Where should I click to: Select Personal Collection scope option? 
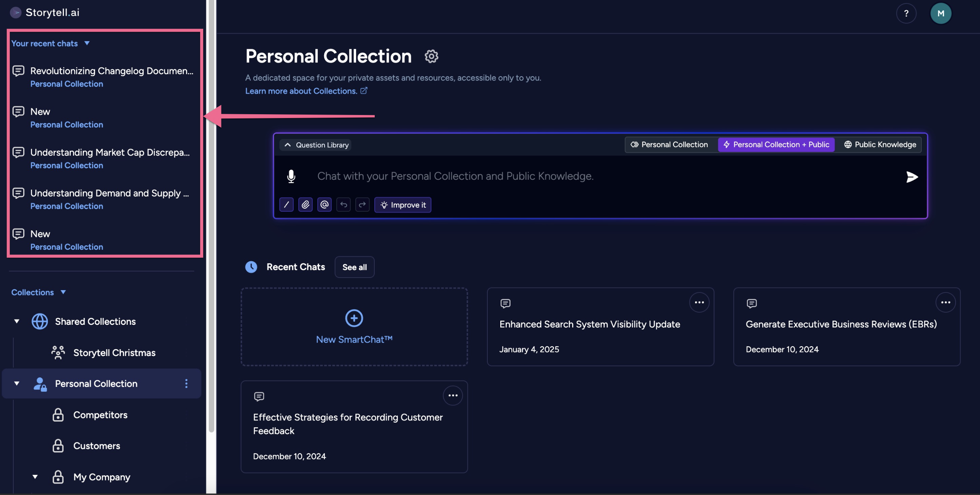[669, 145]
